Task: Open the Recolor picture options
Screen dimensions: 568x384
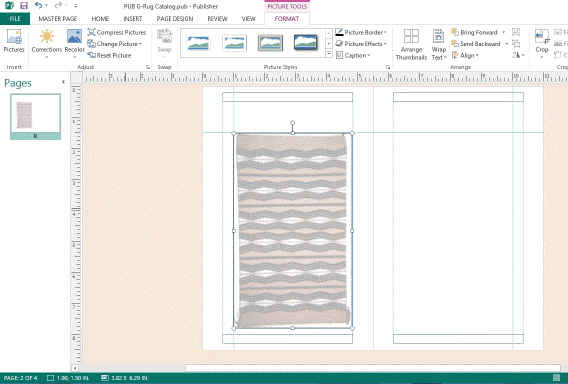Action: pos(74,44)
